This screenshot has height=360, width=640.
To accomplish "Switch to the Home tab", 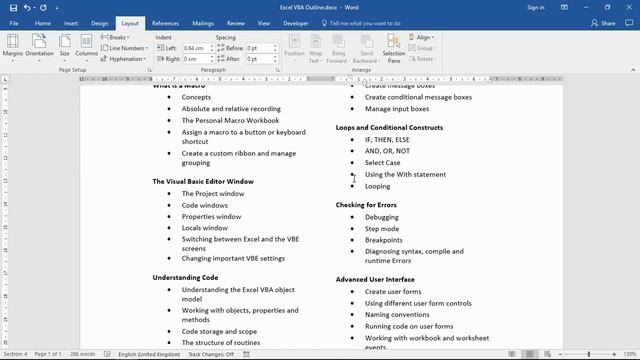I will point(42,23).
